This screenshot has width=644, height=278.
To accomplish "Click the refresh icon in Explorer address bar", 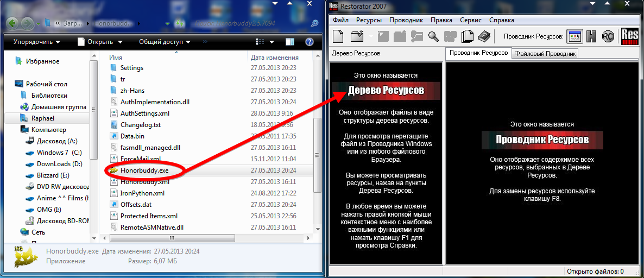I will pos(180,24).
